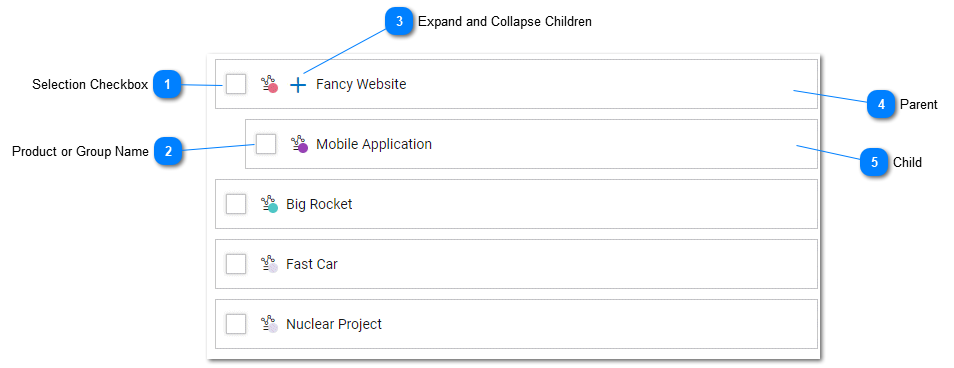Image resolution: width=954 pixels, height=368 pixels.
Task: Tick the Fancy Website selection checkbox
Action: 235,84
